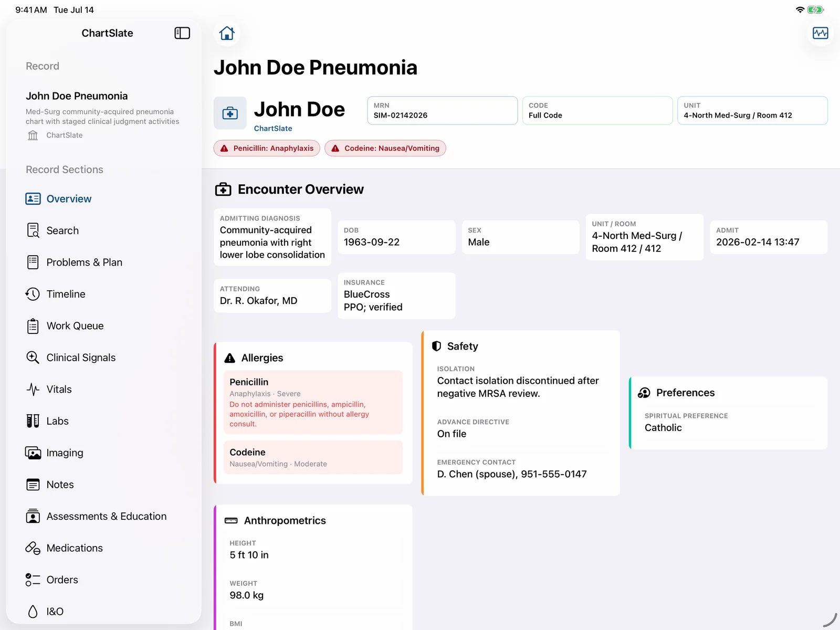Click the Timeline clock icon
The image size is (840, 630).
point(33,294)
